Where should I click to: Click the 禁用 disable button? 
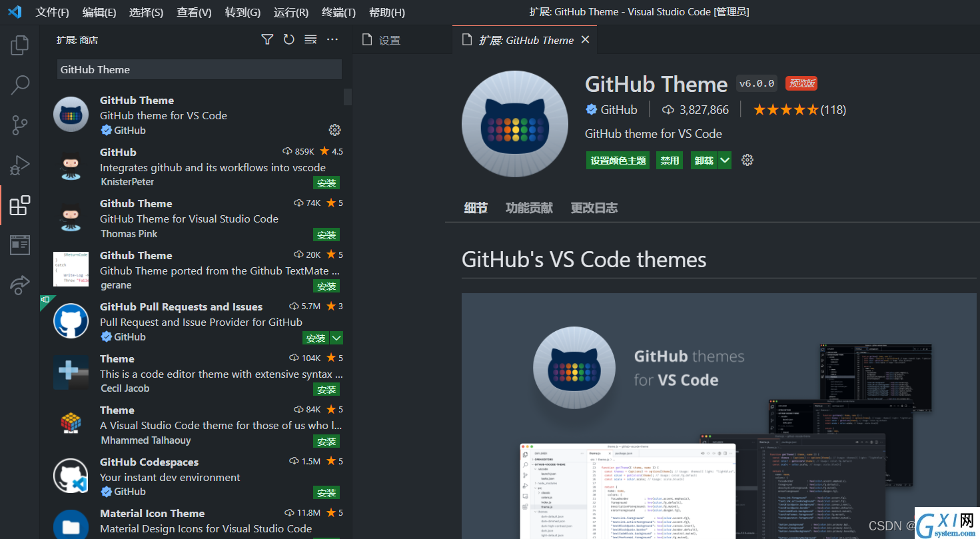[x=670, y=161]
